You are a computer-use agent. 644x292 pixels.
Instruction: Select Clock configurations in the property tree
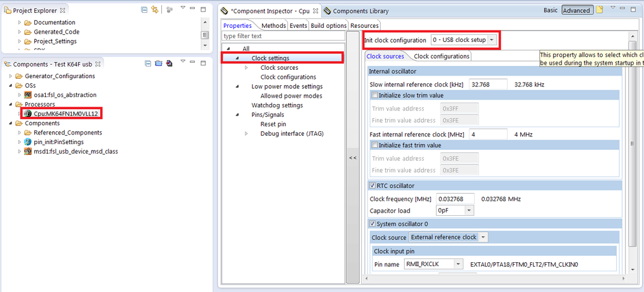pos(288,77)
